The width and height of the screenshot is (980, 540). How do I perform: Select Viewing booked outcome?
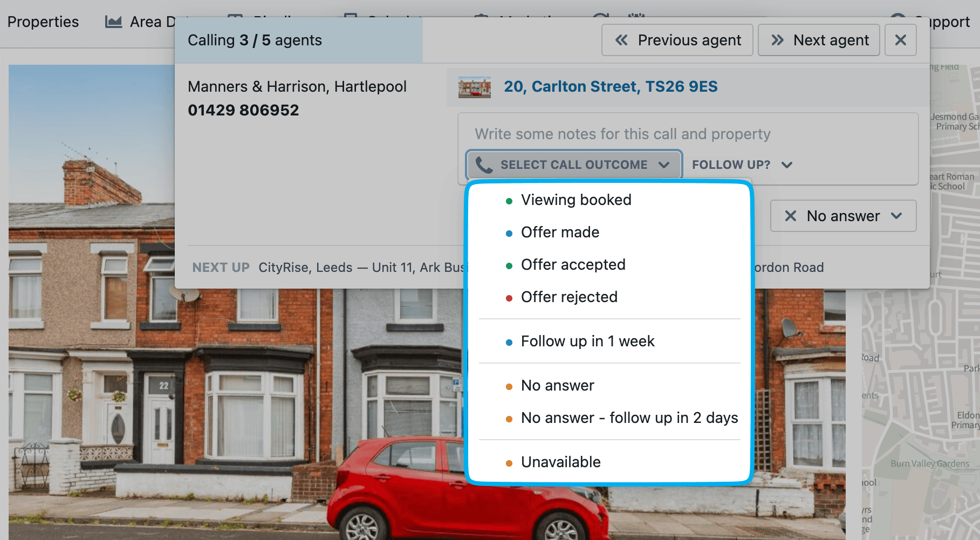[x=575, y=200]
